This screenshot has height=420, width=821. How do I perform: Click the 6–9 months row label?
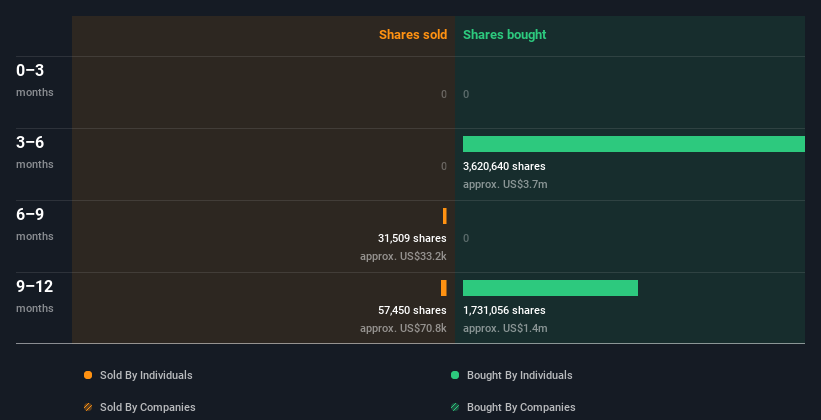35,224
